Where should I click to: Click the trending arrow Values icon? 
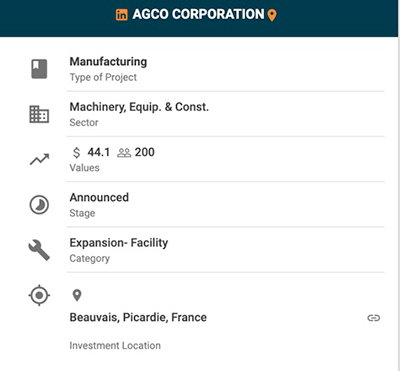(39, 159)
